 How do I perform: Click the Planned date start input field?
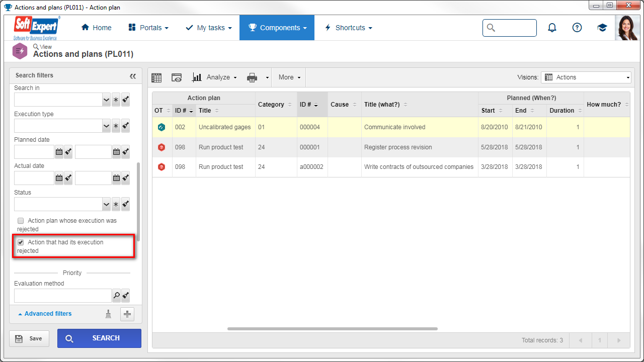[34, 151]
